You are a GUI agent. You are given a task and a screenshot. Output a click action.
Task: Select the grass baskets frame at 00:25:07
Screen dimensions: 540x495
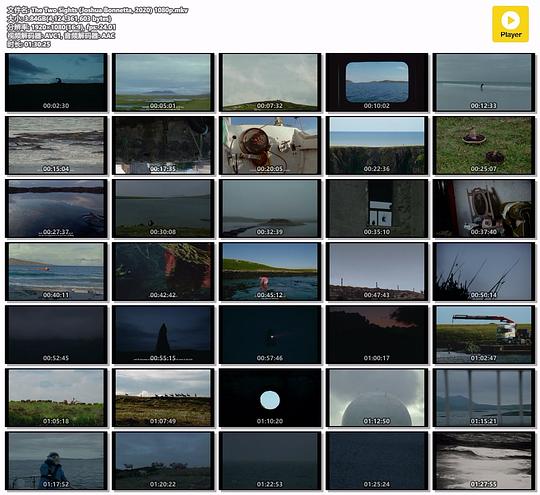(x=484, y=145)
